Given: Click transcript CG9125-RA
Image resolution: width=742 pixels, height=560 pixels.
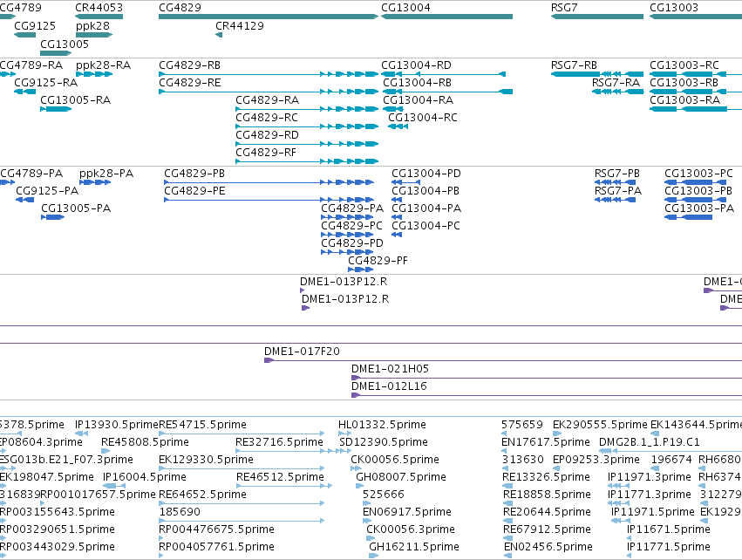Looking at the screenshot, I should [24, 92].
